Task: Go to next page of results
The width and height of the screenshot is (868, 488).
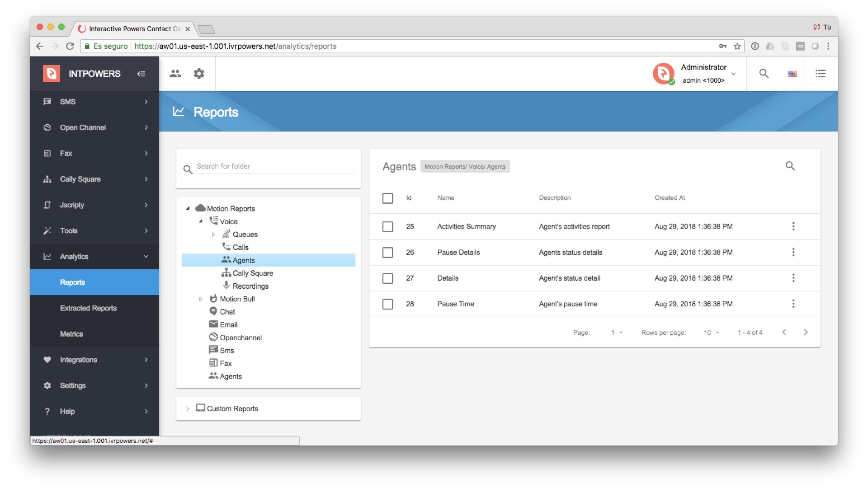Action: 805,332
